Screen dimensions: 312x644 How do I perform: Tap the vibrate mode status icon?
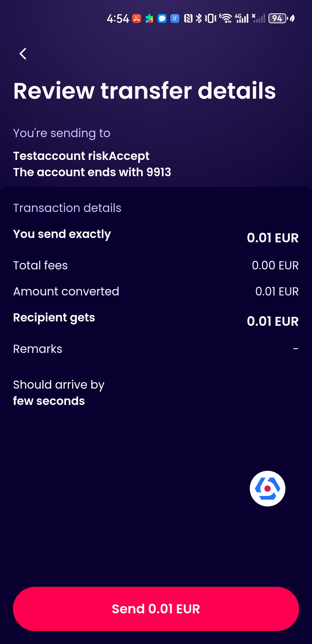tap(210, 18)
